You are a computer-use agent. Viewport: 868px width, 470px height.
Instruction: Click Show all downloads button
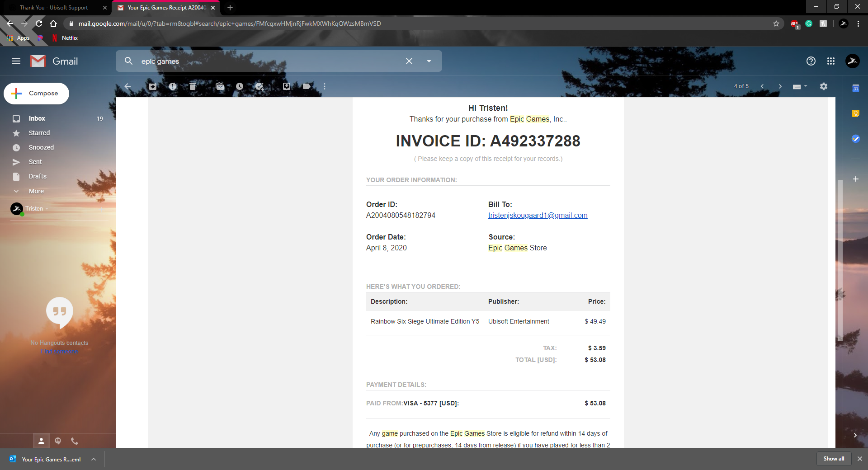pyautogui.click(x=834, y=459)
